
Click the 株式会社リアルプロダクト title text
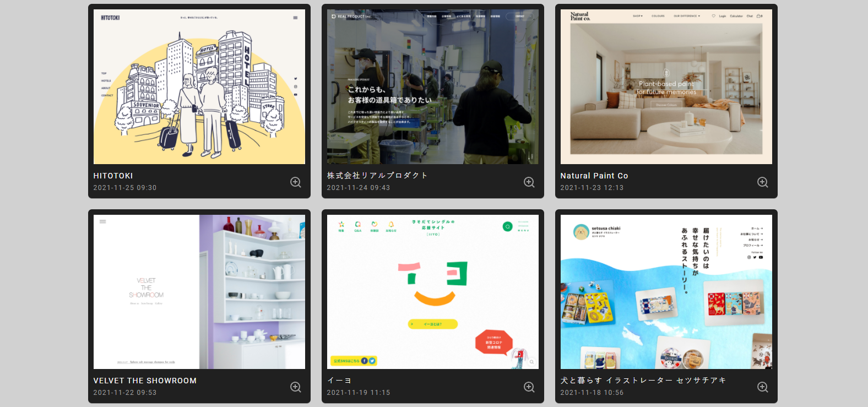[x=377, y=176]
